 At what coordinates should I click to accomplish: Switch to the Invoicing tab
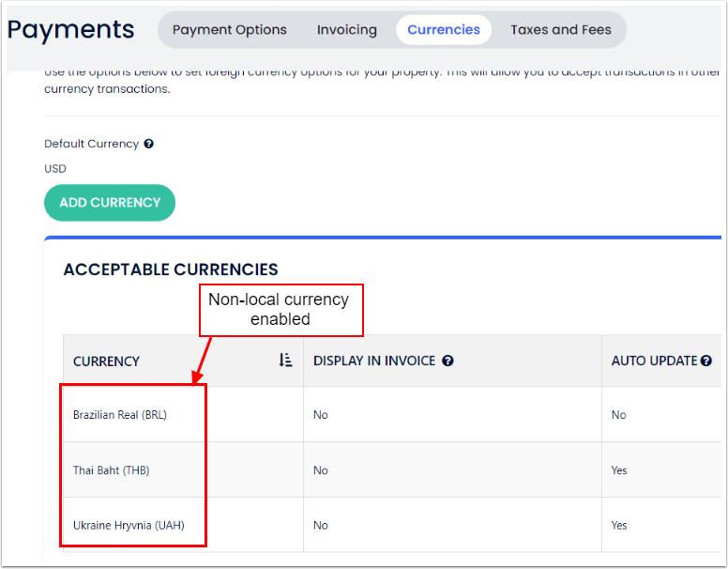346,30
